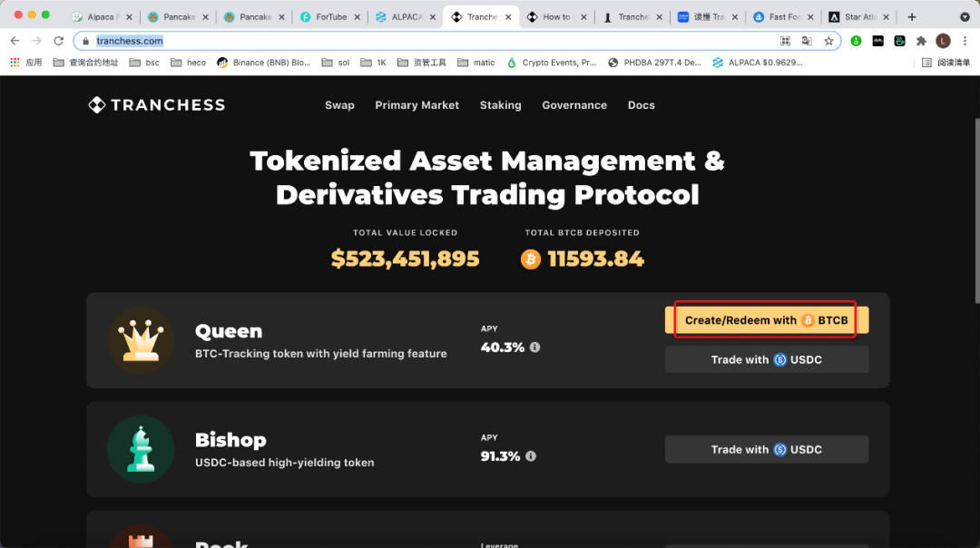
Task: Open the Governance page
Action: click(574, 105)
